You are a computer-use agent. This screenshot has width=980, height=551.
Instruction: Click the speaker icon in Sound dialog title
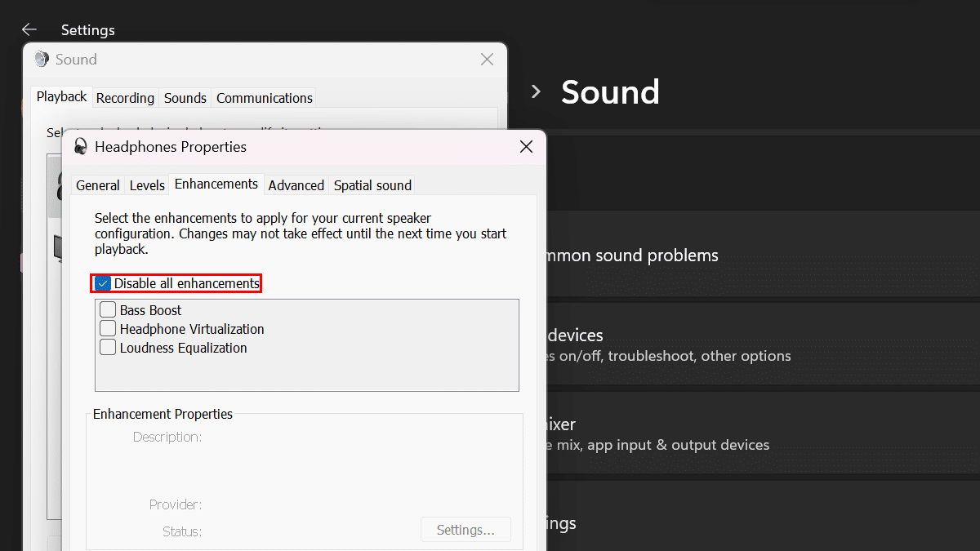[x=42, y=60]
